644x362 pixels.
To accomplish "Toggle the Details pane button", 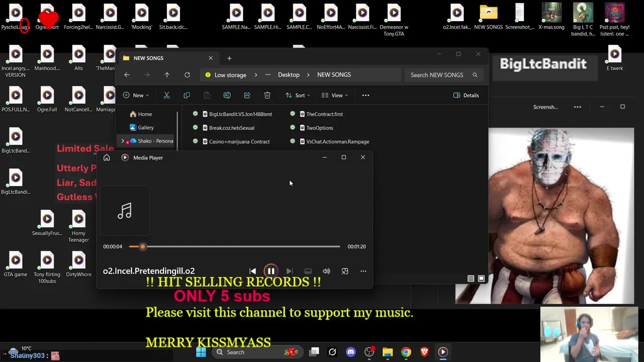I will click(x=466, y=95).
